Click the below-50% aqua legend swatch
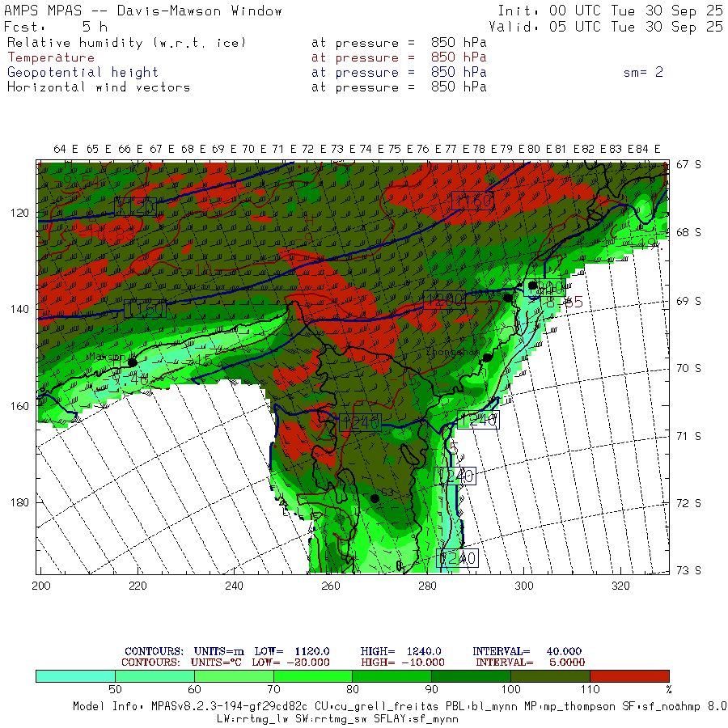728x728 pixels. coord(76,676)
